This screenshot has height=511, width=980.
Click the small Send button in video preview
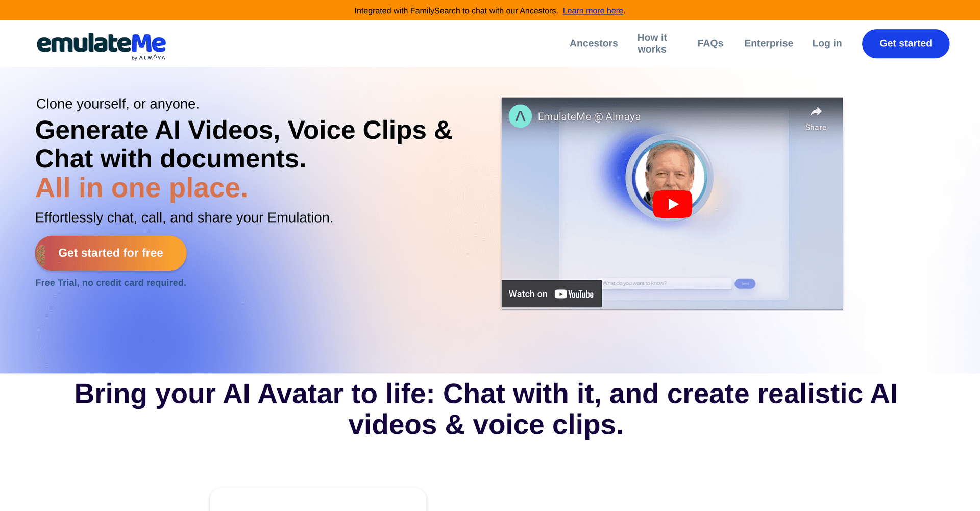pos(745,283)
